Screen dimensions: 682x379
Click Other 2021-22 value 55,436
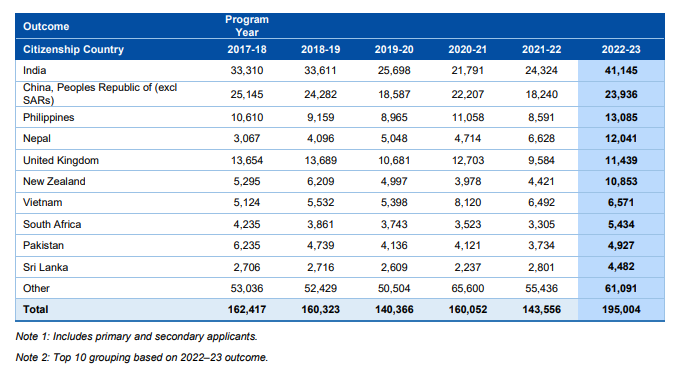(541, 288)
